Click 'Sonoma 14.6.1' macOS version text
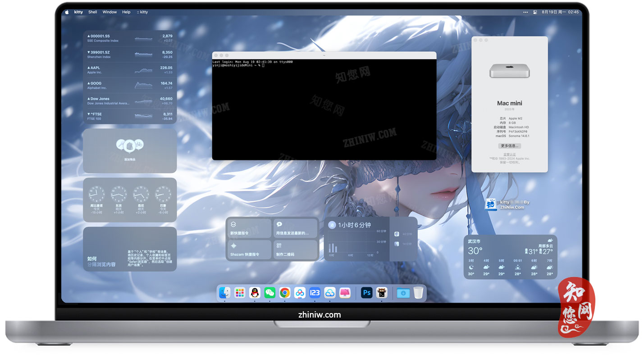 point(519,136)
